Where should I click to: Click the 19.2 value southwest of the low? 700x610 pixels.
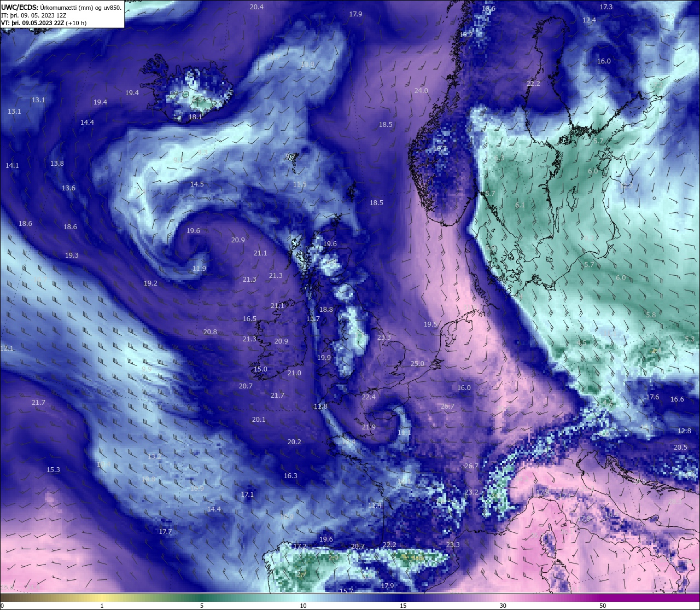[150, 283]
